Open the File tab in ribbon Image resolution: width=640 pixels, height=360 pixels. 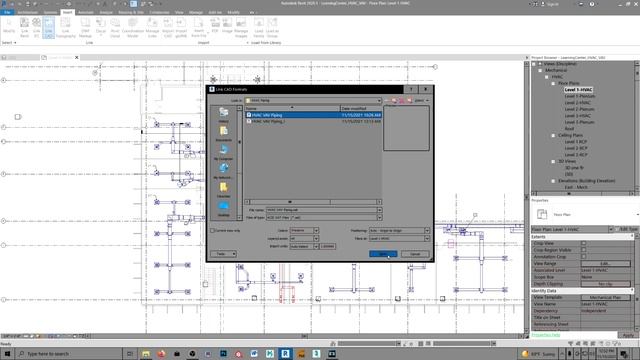click(x=7, y=12)
